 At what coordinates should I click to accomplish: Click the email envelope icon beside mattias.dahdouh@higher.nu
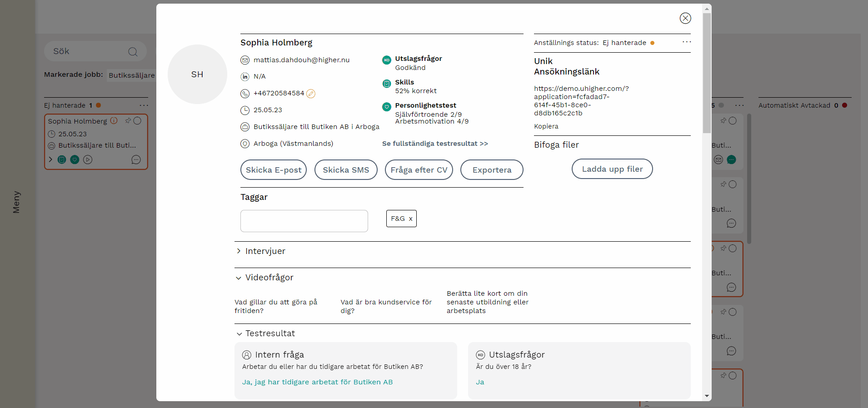(x=245, y=60)
